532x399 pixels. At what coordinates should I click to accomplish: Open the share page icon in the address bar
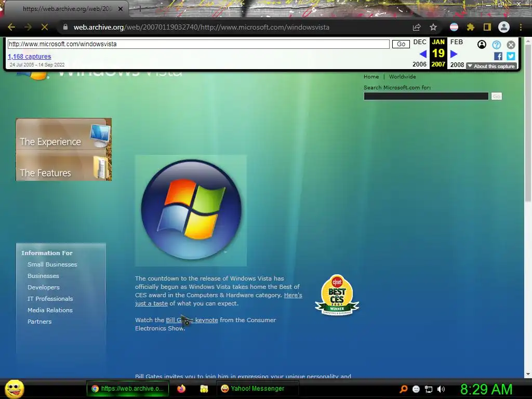click(417, 27)
